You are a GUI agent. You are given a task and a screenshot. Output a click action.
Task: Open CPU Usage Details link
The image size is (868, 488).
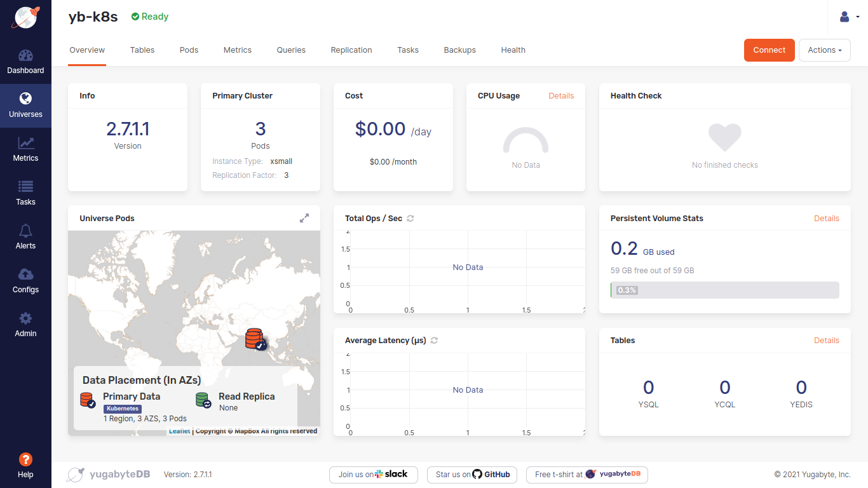pos(561,96)
